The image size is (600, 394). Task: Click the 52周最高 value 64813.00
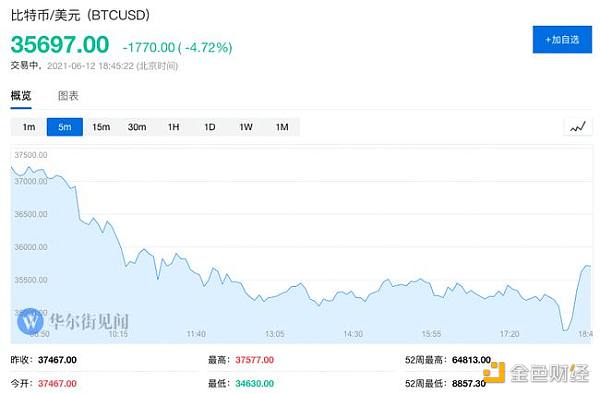point(471,360)
